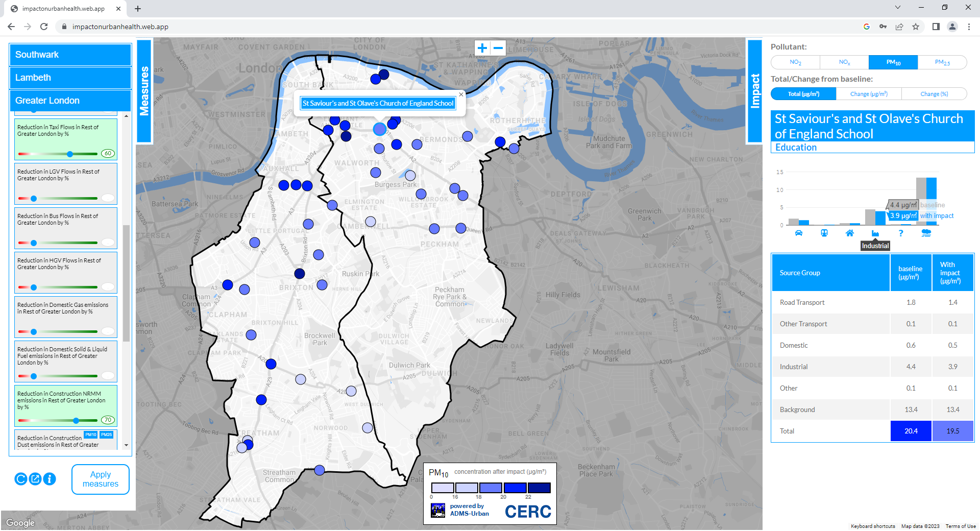980x531 pixels.
Task: Click the circular reset icon beside Apply measures
Action: tap(21, 479)
